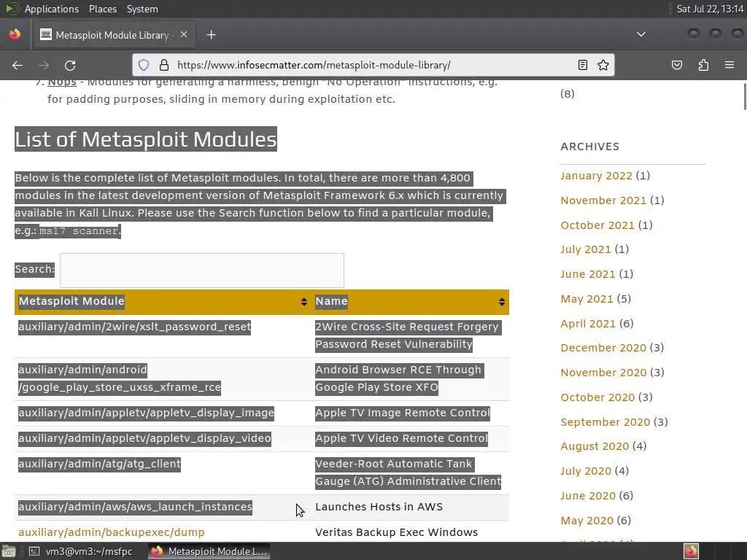Image resolution: width=747 pixels, height=560 pixels.
Task: Click the ARCHIVES sidebar heading
Action: click(590, 147)
